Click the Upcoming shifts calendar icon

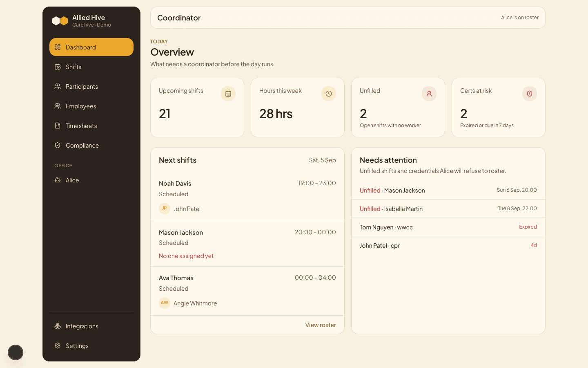pos(228,94)
